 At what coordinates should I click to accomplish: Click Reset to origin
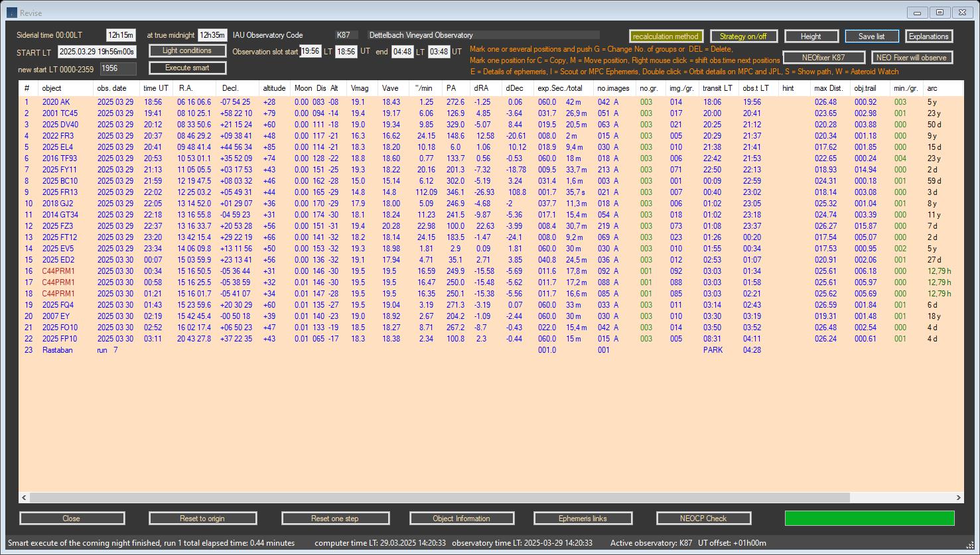[x=202, y=519]
